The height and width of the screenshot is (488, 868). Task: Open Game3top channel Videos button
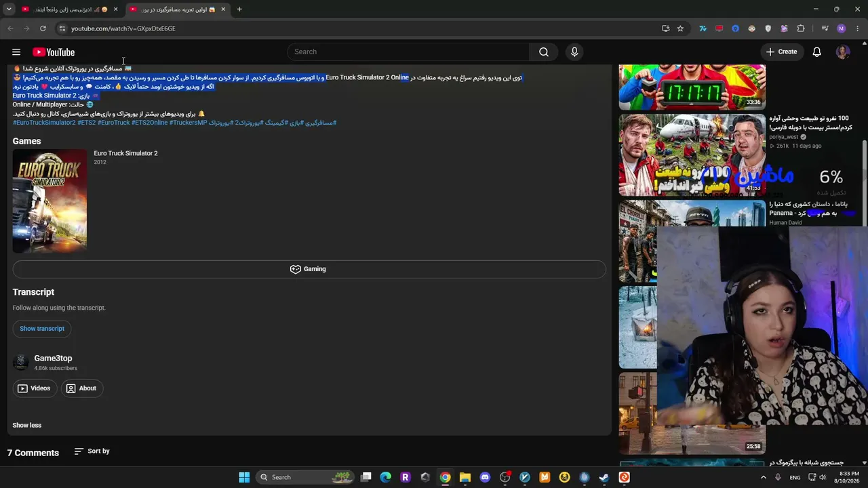pyautogui.click(x=34, y=388)
